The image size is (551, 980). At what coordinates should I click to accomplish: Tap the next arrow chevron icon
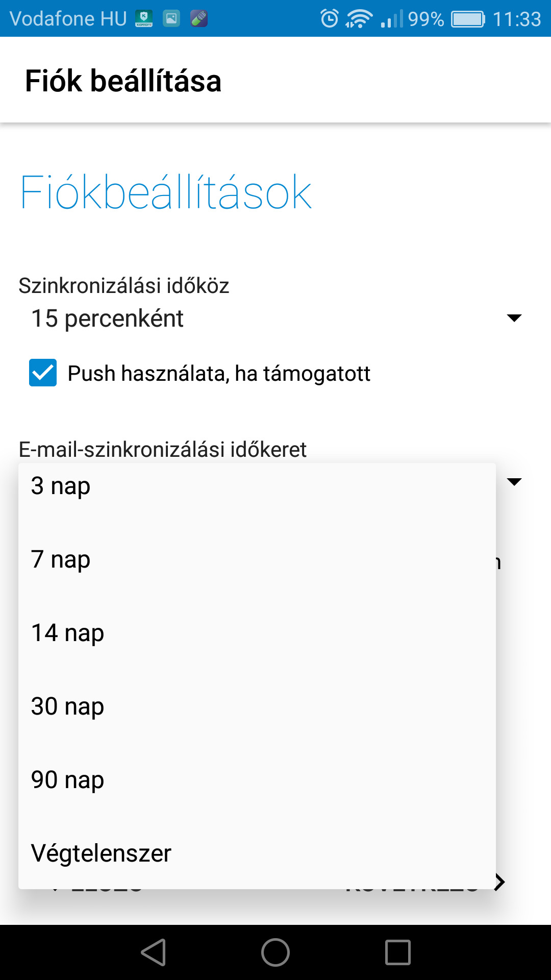[x=500, y=882]
